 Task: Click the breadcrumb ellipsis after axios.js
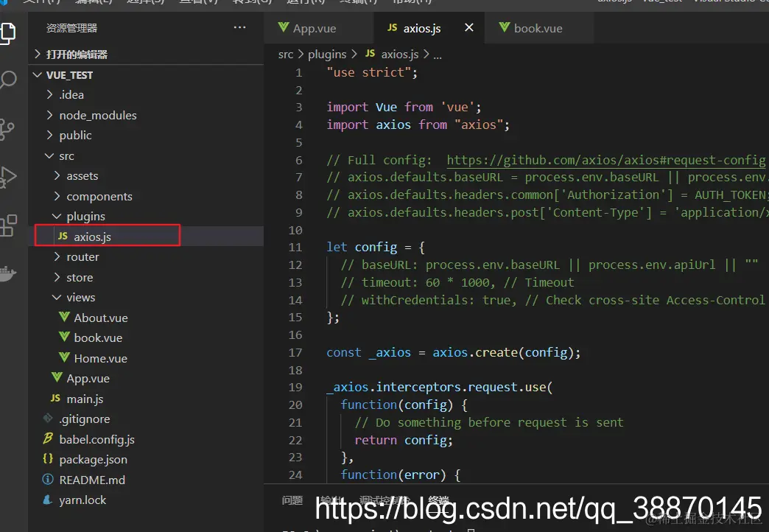438,55
